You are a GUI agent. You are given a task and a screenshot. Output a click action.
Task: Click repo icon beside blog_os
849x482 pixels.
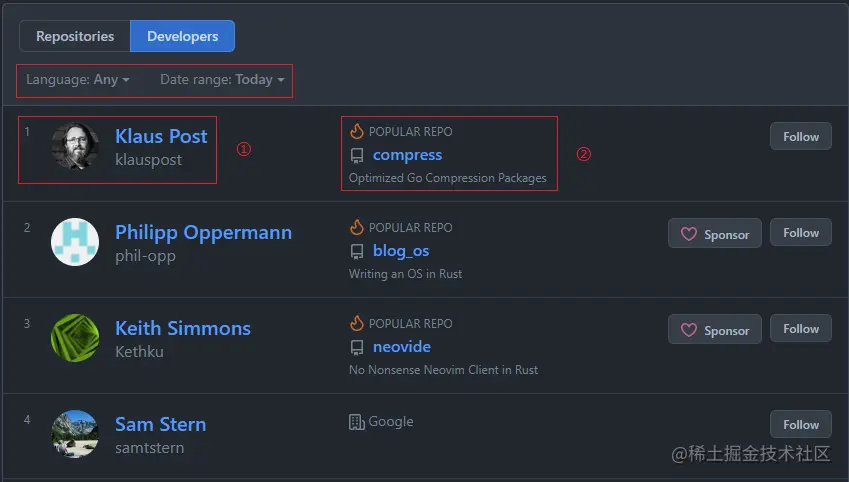coord(357,251)
